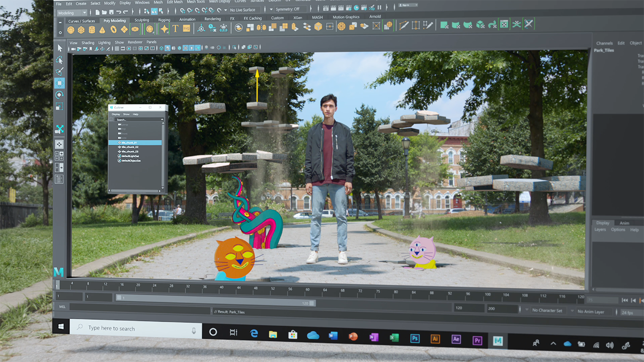644x362 pixels.
Task: Open the Shading panel menu
Action: pyautogui.click(x=88, y=43)
